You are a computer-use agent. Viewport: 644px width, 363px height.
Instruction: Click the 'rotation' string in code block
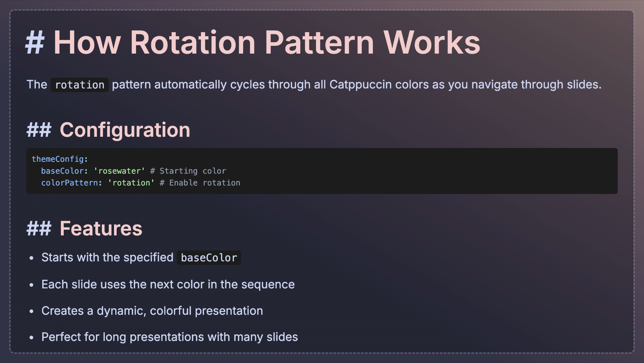[x=131, y=183]
